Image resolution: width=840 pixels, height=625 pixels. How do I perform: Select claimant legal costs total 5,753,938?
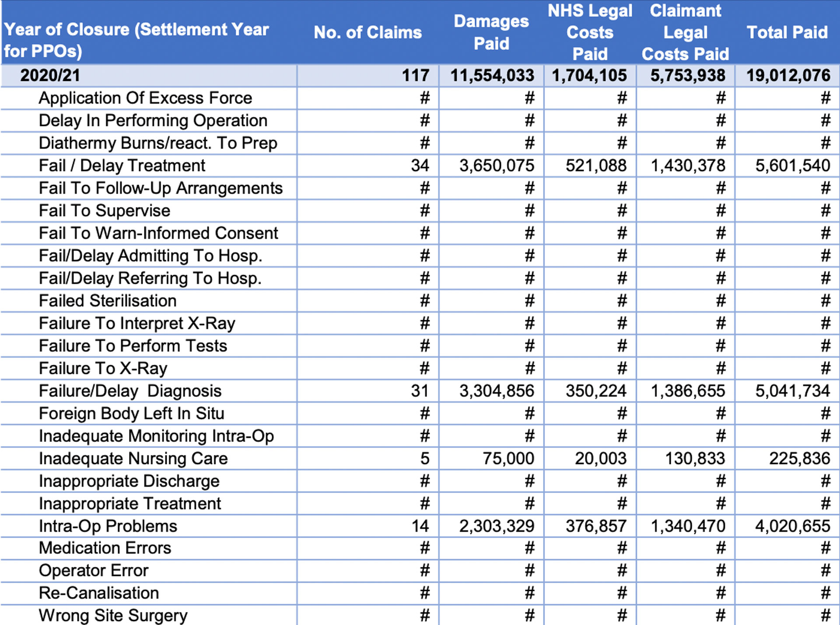(687, 75)
